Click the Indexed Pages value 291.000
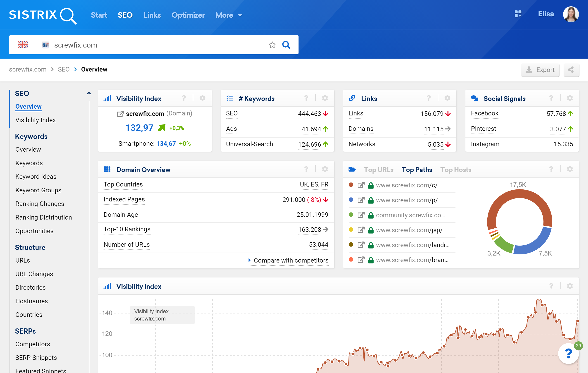Viewport: 588px width, 373px height. tap(294, 200)
